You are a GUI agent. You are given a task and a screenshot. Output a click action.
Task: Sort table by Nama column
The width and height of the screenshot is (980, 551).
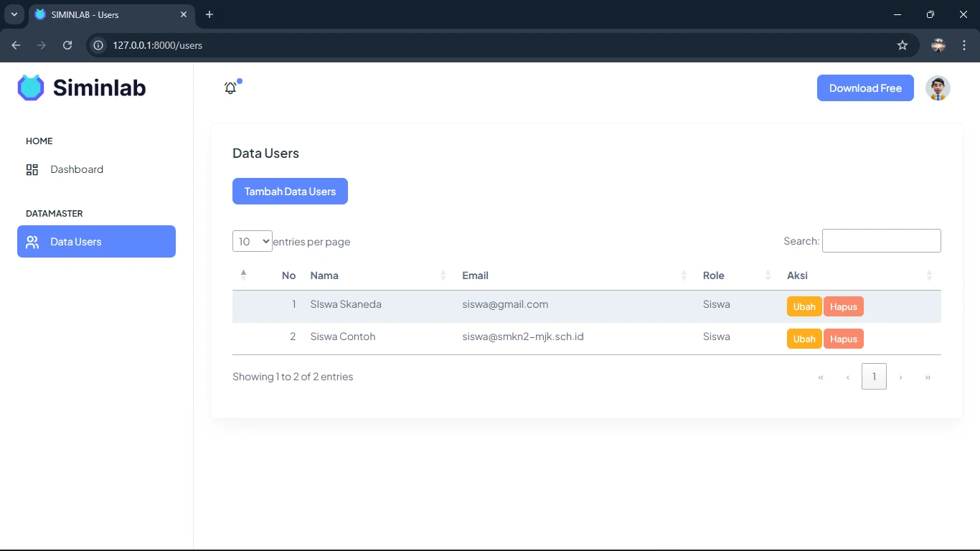click(x=377, y=275)
